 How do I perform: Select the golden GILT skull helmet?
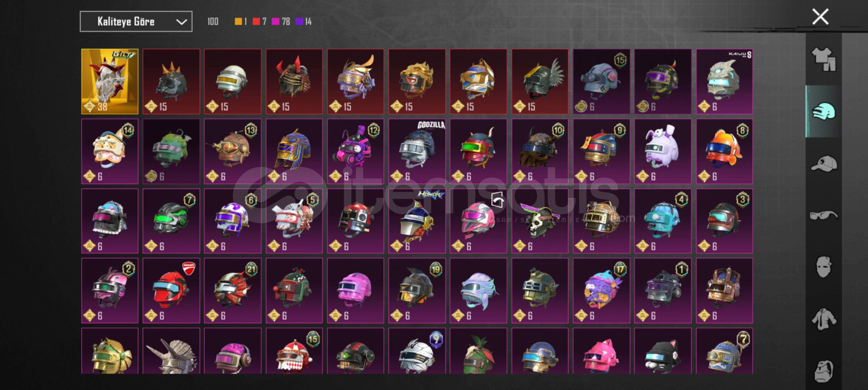click(110, 82)
